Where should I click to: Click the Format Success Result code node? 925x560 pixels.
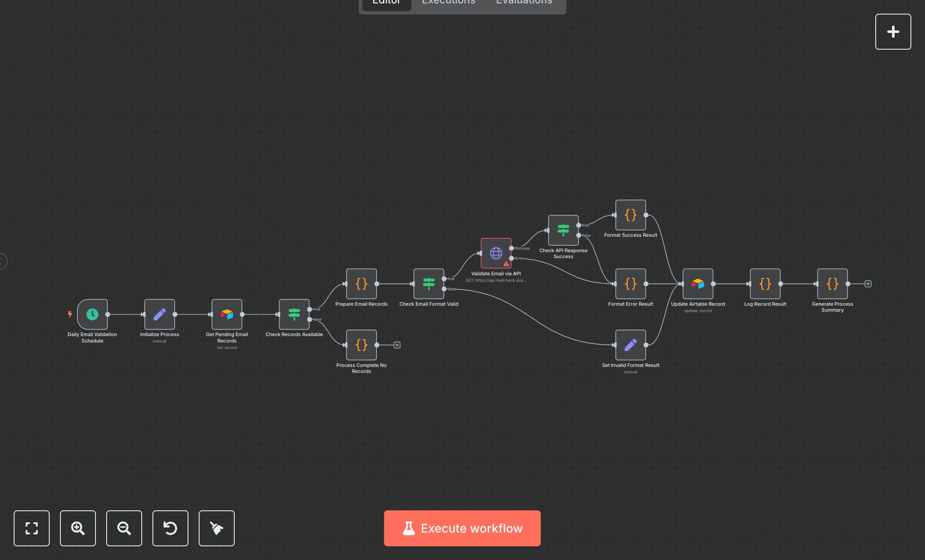(x=630, y=215)
